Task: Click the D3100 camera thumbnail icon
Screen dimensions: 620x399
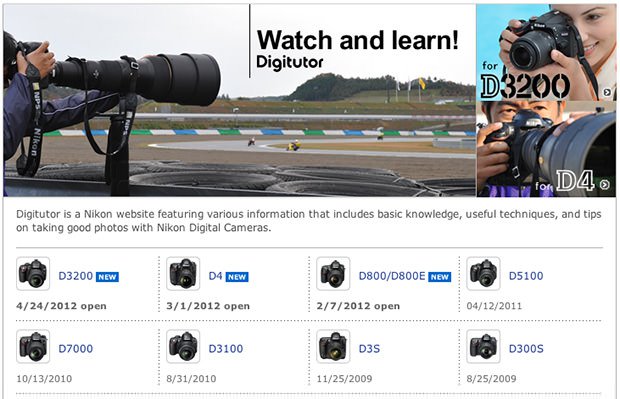Action: [x=183, y=346]
